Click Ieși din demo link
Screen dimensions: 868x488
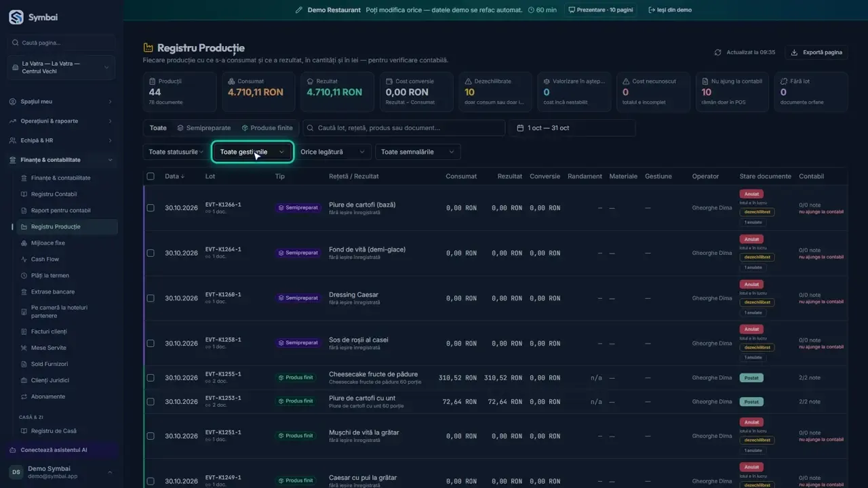click(670, 10)
